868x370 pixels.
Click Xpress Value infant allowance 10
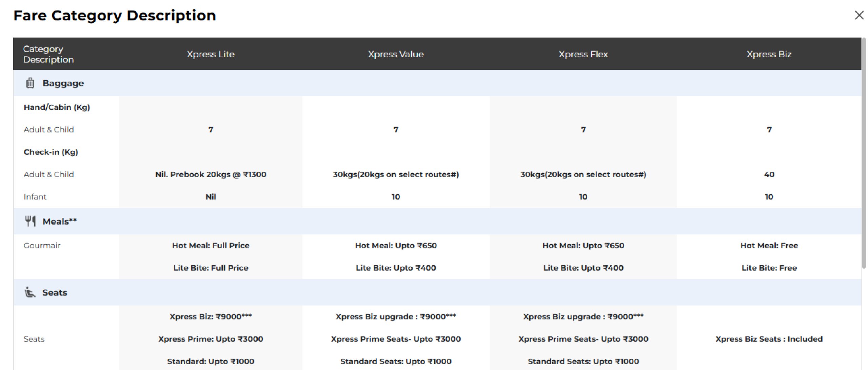pos(396,197)
